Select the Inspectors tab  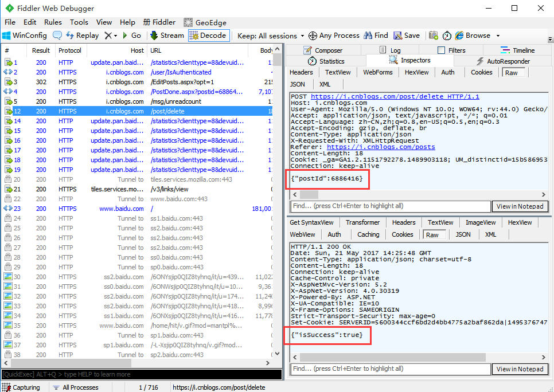pyautogui.click(x=410, y=60)
